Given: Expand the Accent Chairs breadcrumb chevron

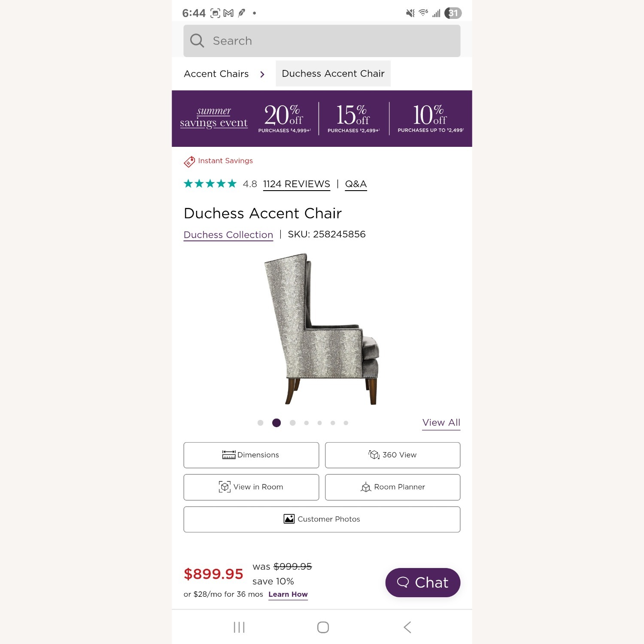Looking at the screenshot, I should [262, 74].
